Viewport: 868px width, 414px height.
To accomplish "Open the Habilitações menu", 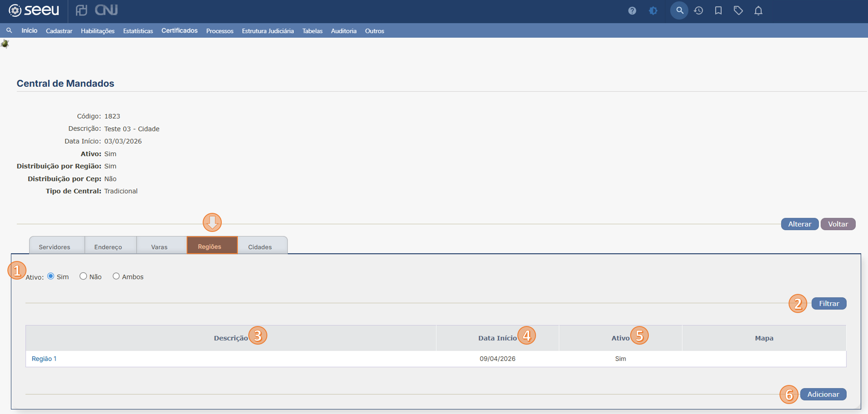I will pyautogui.click(x=98, y=31).
